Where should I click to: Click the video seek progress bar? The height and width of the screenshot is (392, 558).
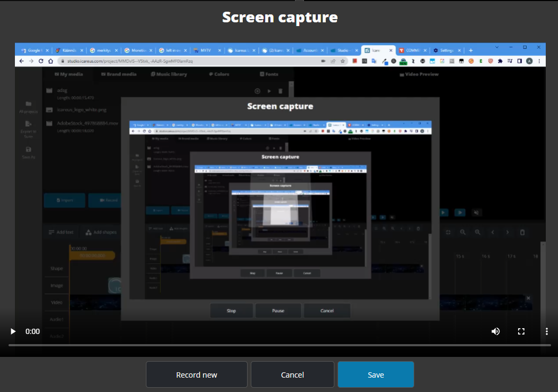pos(278,345)
